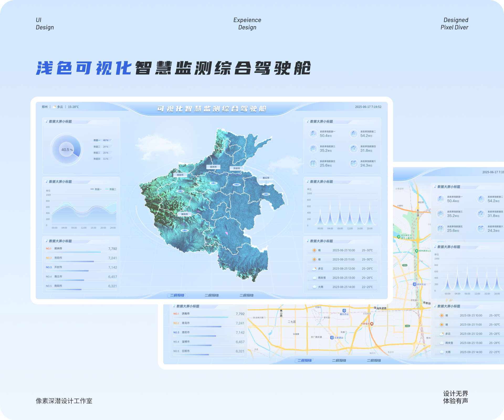The height and width of the screenshot is (420, 504).
Task: Click the sleet icon in the front dashboard 雨夹雪 row
Action: pos(314,278)
